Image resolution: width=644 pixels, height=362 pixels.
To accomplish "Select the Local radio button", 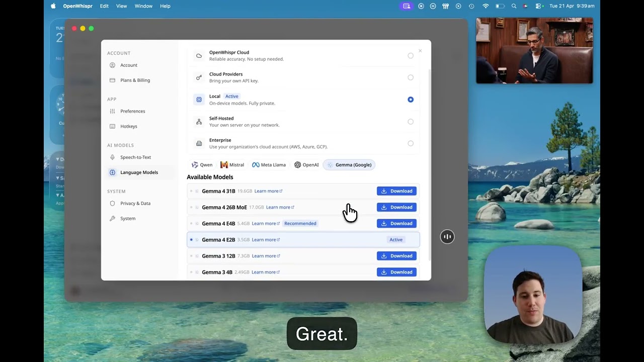I will 411,100.
